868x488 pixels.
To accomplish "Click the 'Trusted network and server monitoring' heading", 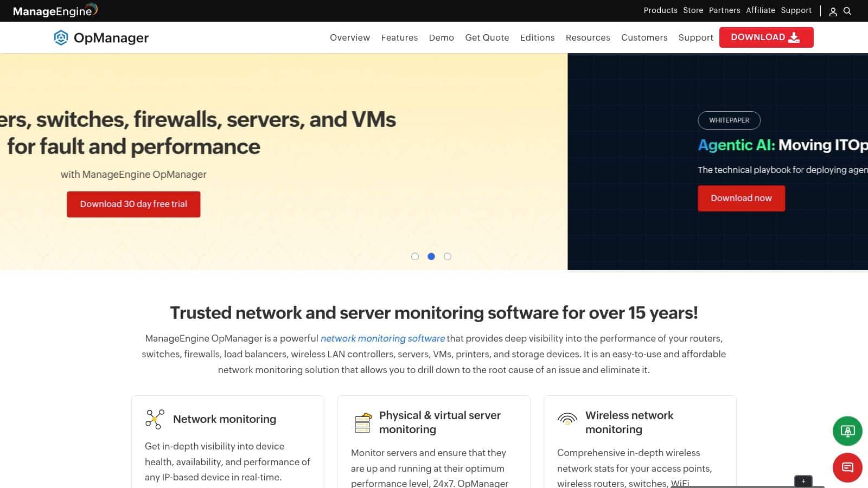I will 434,313.
